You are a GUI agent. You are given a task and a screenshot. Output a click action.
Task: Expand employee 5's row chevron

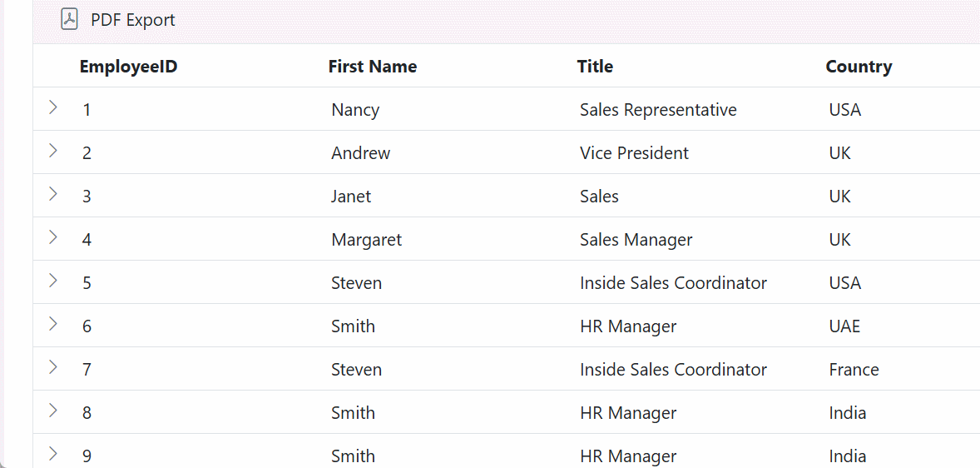click(53, 280)
